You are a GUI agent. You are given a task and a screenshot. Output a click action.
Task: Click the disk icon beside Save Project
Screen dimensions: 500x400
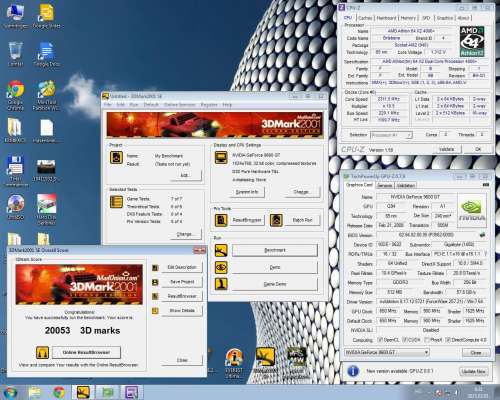click(x=155, y=282)
